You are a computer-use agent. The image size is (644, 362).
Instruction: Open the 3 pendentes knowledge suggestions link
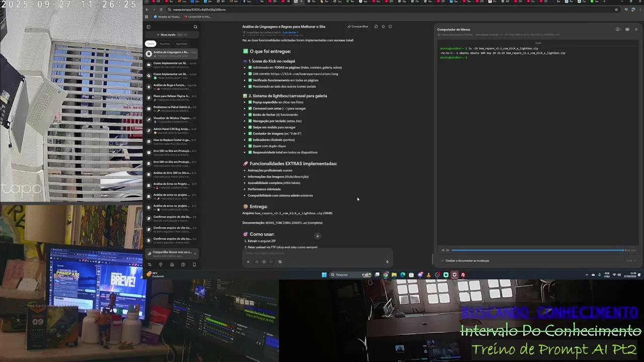tap(290, 32)
